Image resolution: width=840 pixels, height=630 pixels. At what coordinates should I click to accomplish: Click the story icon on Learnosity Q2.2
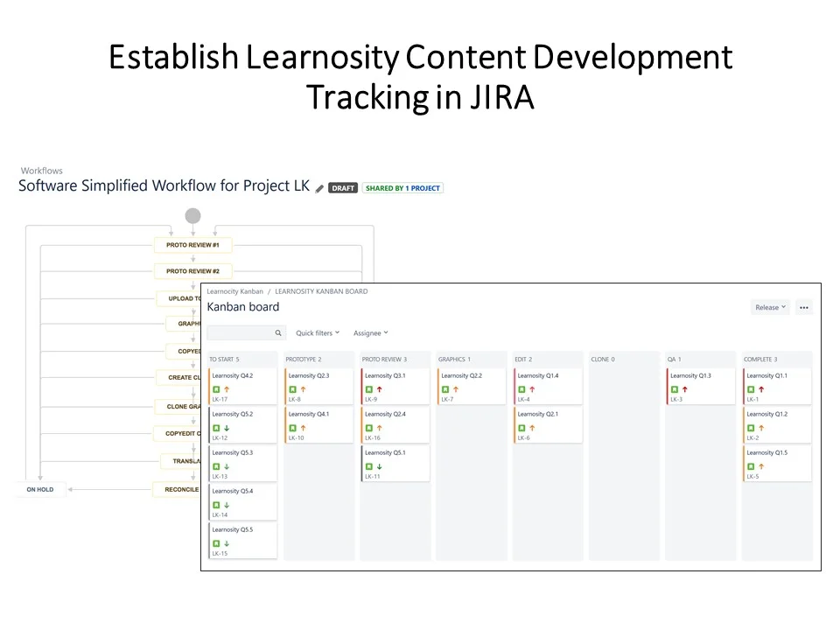coord(445,389)
